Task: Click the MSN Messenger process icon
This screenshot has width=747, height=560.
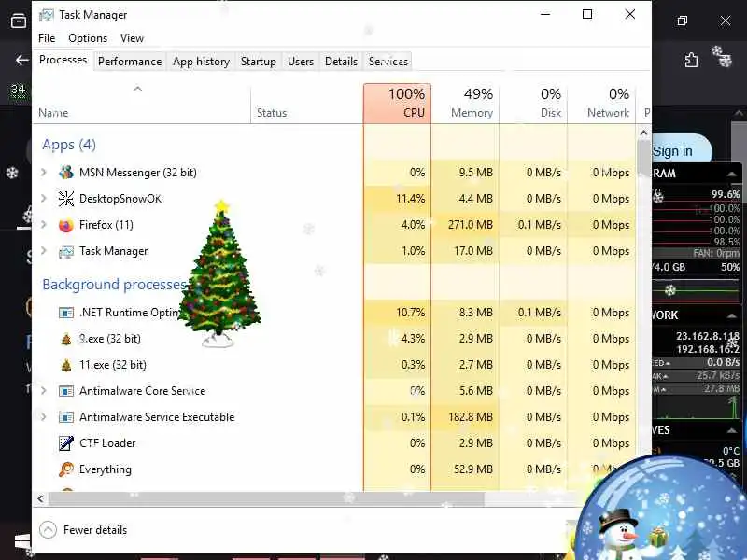Action: pos(65,173)
